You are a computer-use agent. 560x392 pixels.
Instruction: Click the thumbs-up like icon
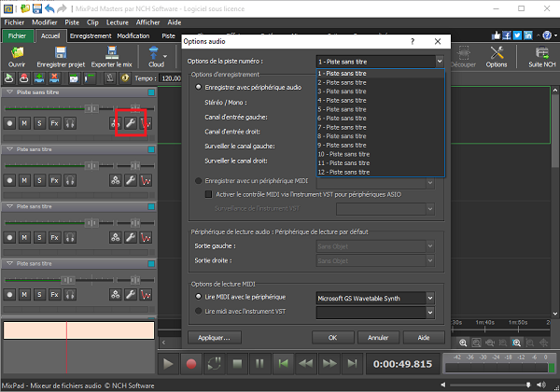(496, 35)
